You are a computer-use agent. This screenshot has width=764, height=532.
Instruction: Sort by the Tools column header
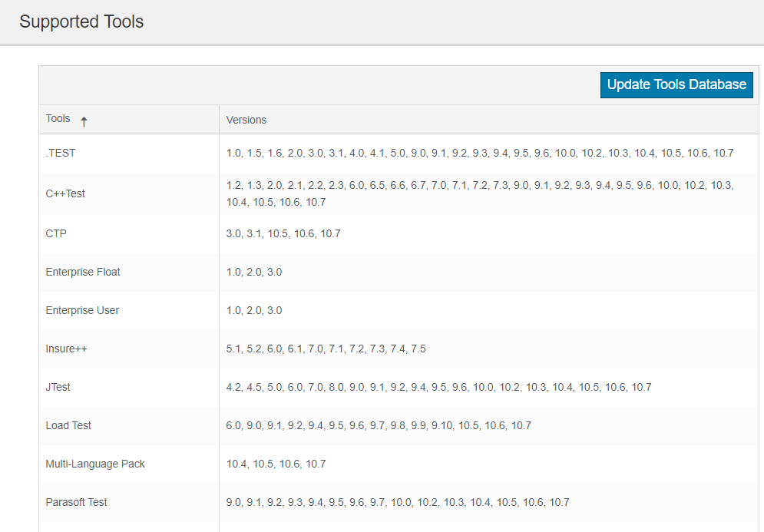click(58, 119)
